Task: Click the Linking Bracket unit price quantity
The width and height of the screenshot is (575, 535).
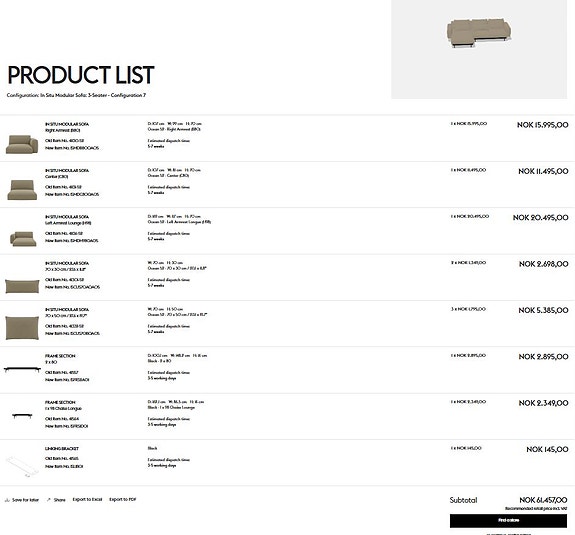Action: pyautogui.click(x=466, y=448)
